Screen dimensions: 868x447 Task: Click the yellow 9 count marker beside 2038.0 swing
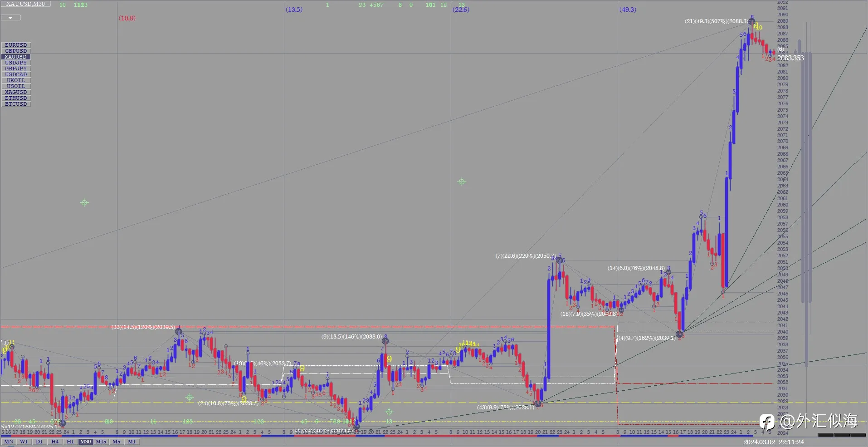[x=389, y=359]
